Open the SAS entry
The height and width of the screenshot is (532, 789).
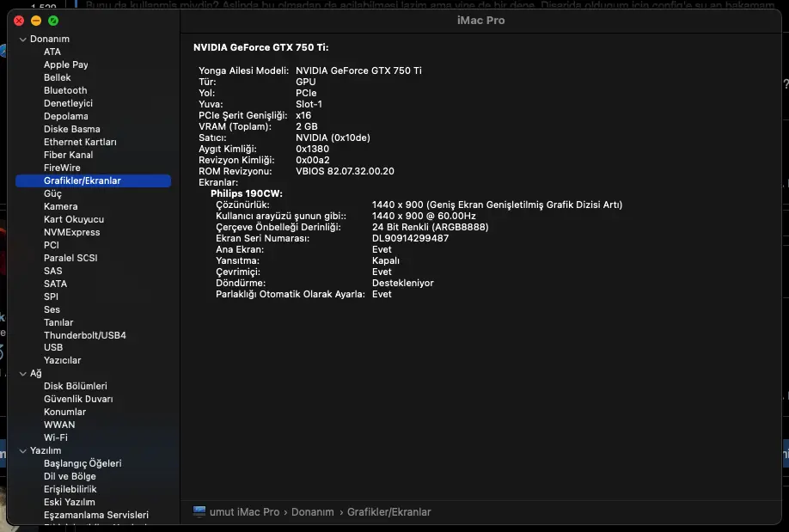click(52, 271)
